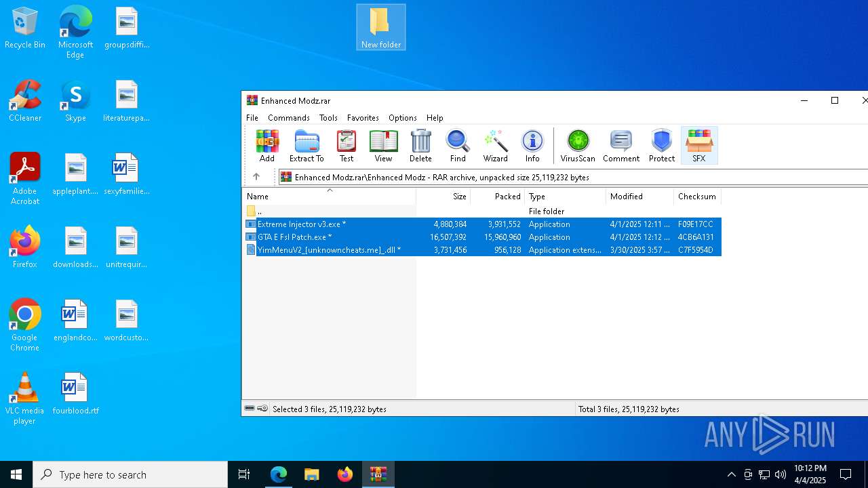Select the VLC media player icon
The width and height of the screenshot is (868, 488).
pos(25,398)
